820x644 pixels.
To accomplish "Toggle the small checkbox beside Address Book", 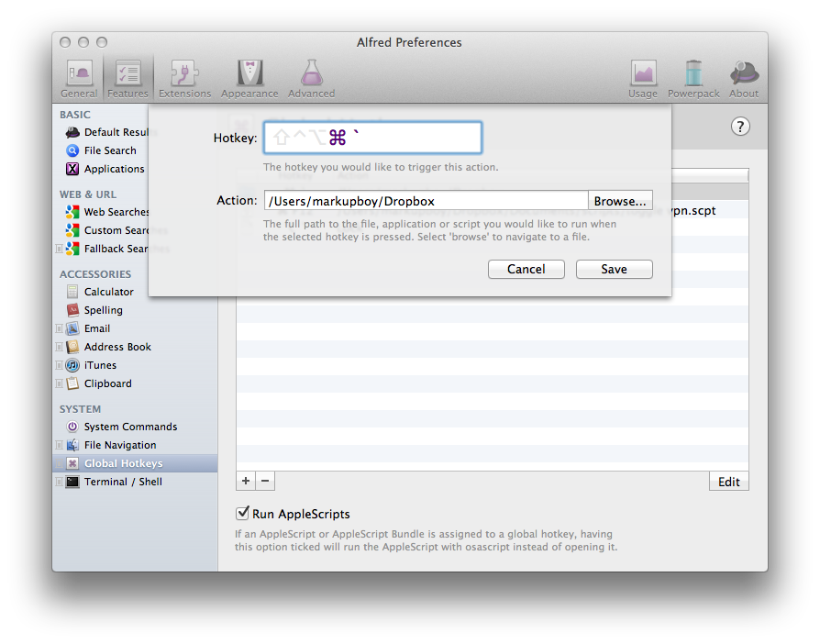I will [59, 347].
